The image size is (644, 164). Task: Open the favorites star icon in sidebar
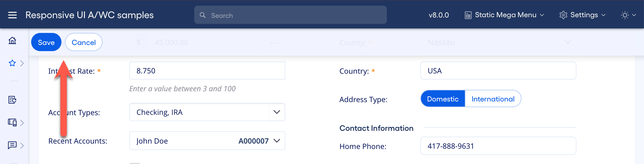[x=12, y=63]
